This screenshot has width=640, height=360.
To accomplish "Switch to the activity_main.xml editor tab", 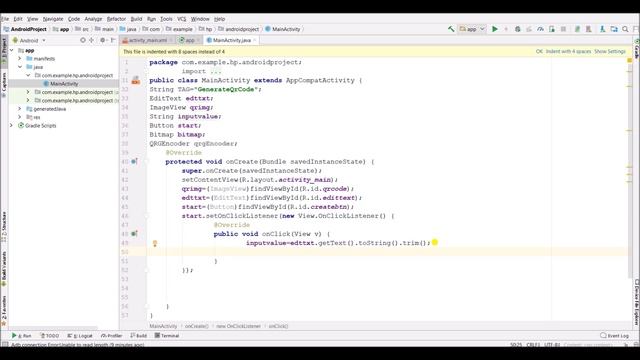I will click(148, 40).
